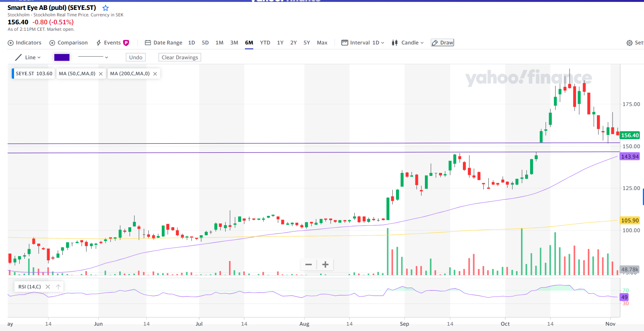Click the Jun label on time axis
This screenshot has height=331, width=644.
[98, 324]
